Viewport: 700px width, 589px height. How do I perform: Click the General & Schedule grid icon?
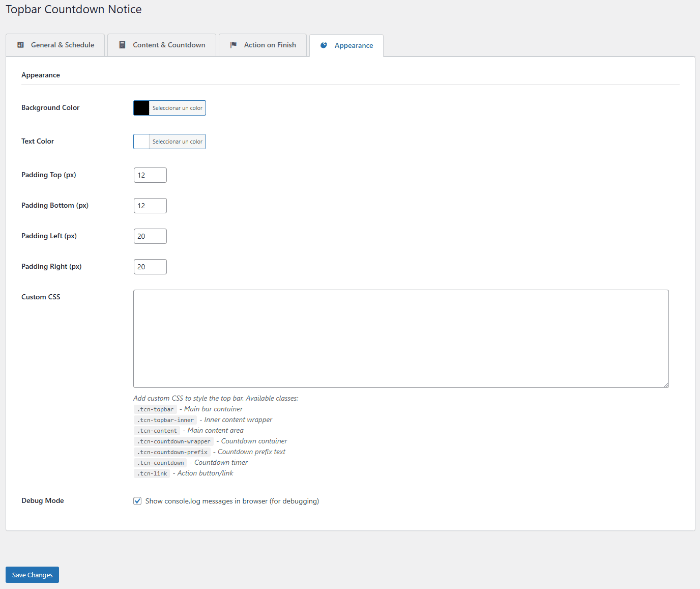click(21, 45)
